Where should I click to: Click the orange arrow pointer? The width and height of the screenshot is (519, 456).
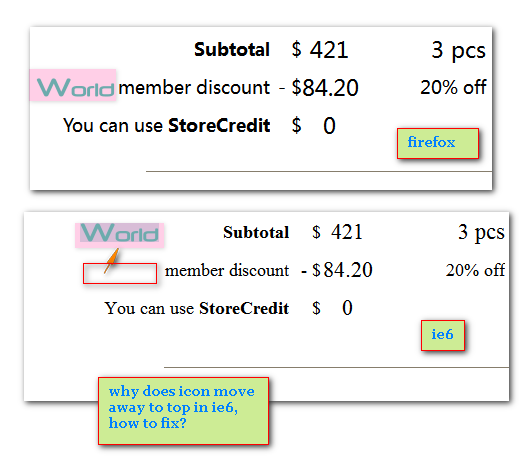pos(111,261)
